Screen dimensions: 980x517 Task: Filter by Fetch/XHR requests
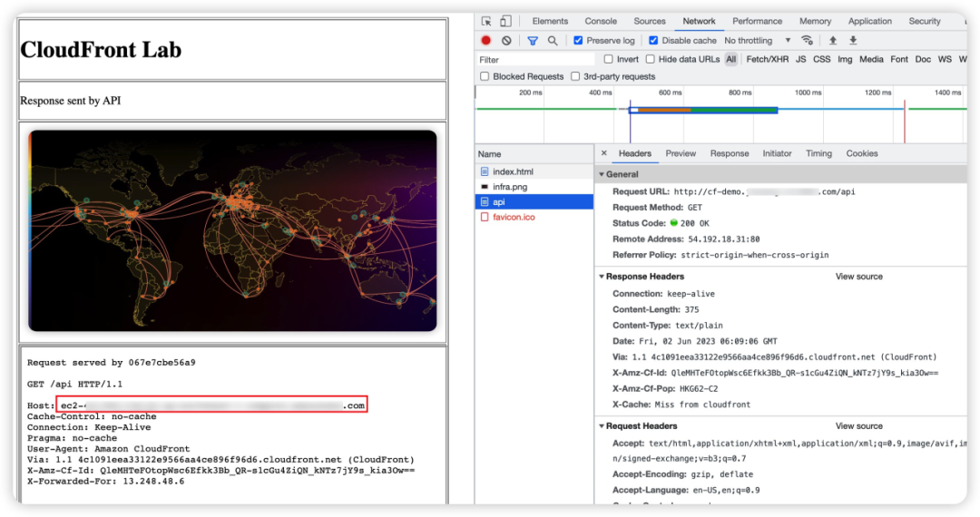pos(767,59)
